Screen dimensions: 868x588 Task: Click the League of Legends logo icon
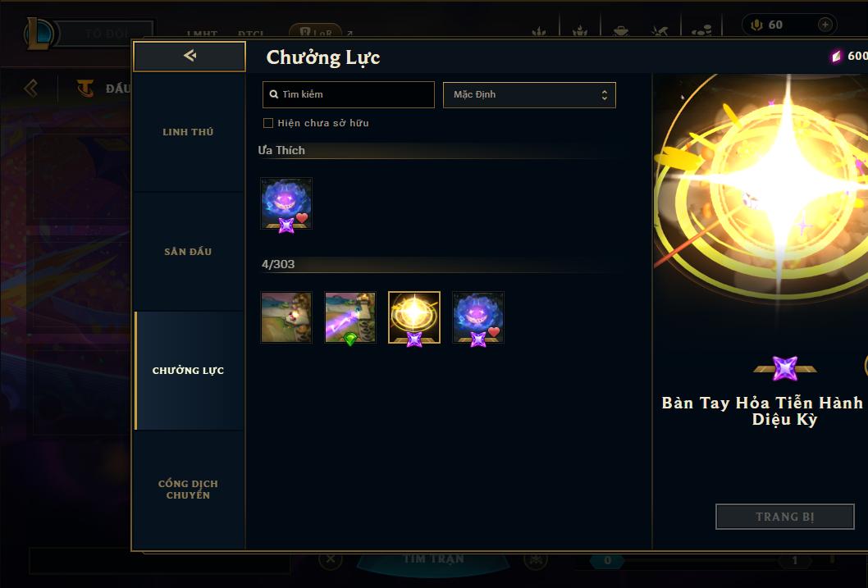[39, 33]
